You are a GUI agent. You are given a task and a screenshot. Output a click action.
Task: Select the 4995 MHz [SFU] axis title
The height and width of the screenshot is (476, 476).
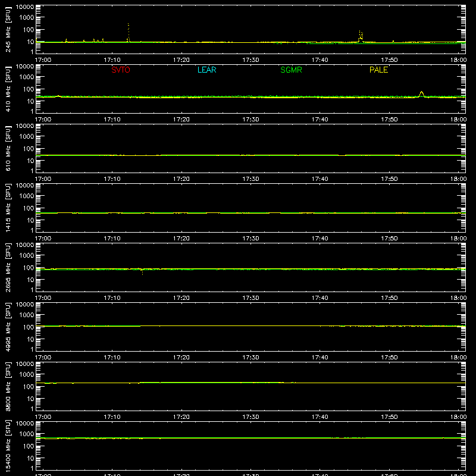[8, 327]
